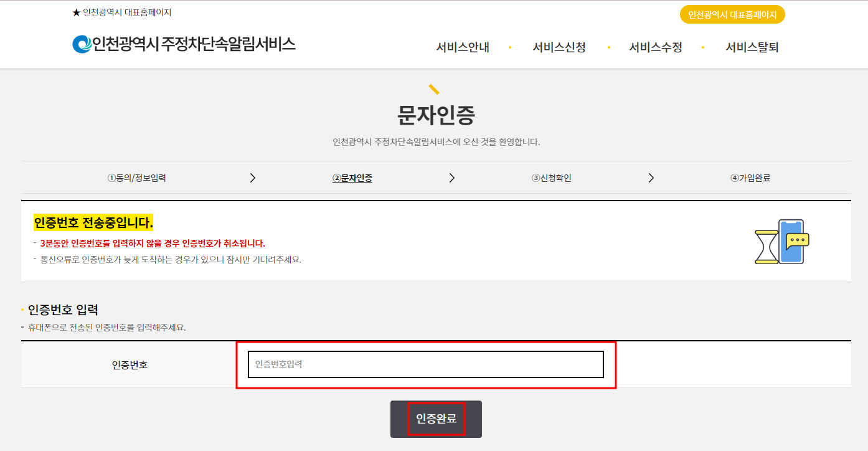Select the 서비스수정 menu item
Viewport: 868px width, 451px height.
(x=655, y=47)
